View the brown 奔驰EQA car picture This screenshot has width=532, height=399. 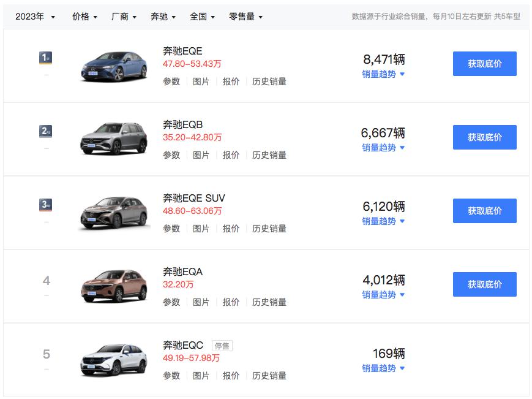click(x=114, y=285)
